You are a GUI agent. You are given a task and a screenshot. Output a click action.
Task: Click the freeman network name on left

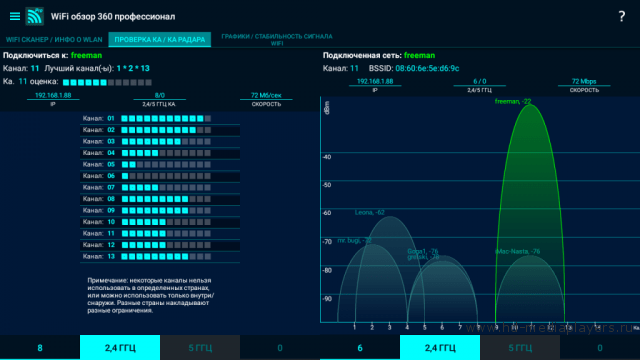(x=87, y=55)
